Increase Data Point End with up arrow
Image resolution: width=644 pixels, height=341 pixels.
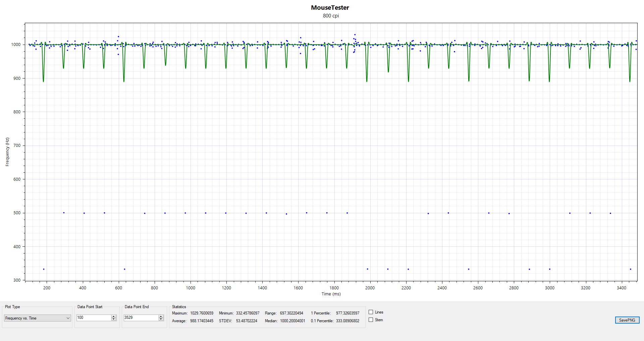tap(161, 316)
